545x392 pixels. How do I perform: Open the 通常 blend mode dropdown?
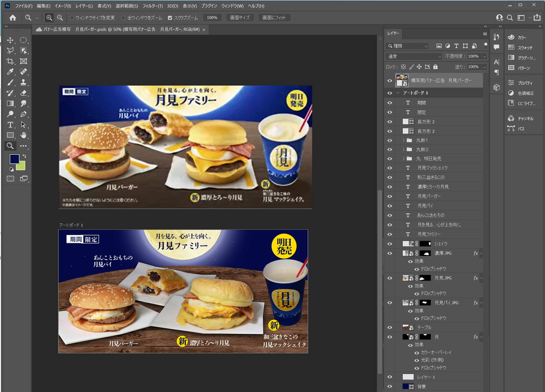[413, 57]
